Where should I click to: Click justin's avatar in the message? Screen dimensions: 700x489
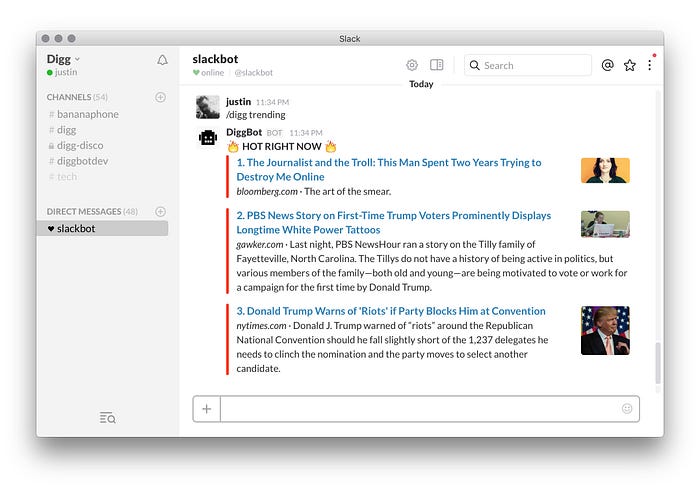coord(208,107)
